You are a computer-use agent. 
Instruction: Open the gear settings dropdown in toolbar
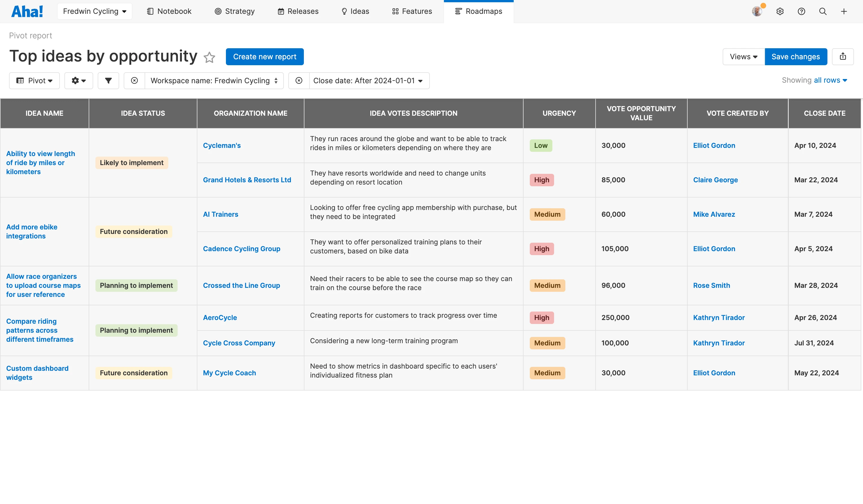point(79,81)
